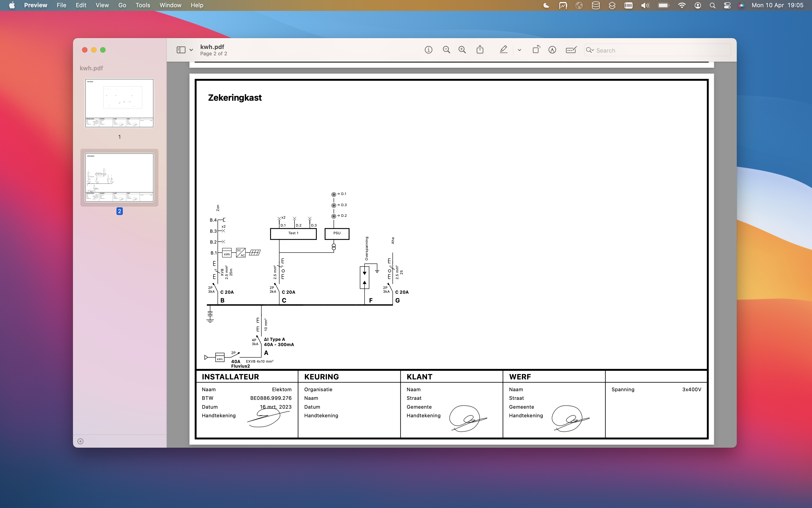Click the volume speaker icon in menu bar
The image size is (812, 508).
pyautogui.click(x=645, y=5)
